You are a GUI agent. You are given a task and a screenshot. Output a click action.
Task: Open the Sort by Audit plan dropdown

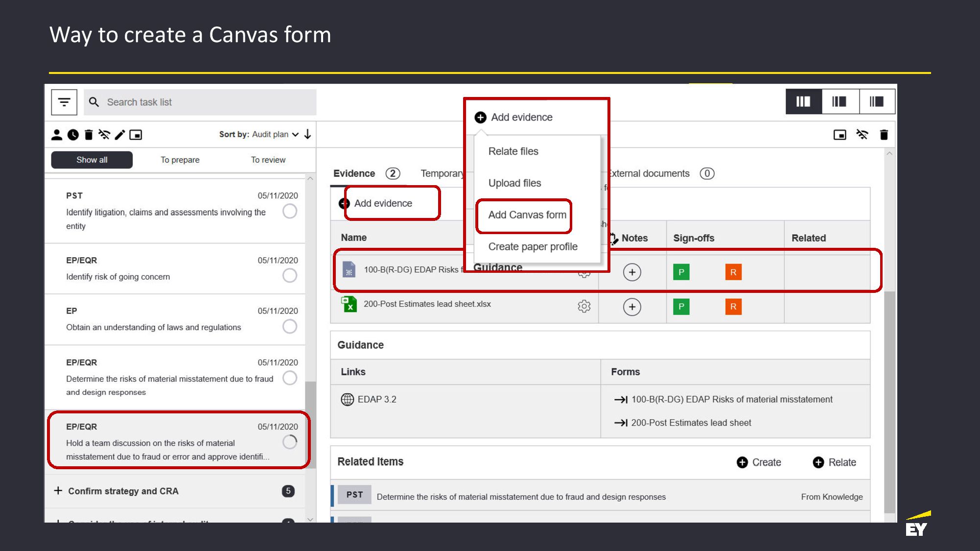point(259,134)
